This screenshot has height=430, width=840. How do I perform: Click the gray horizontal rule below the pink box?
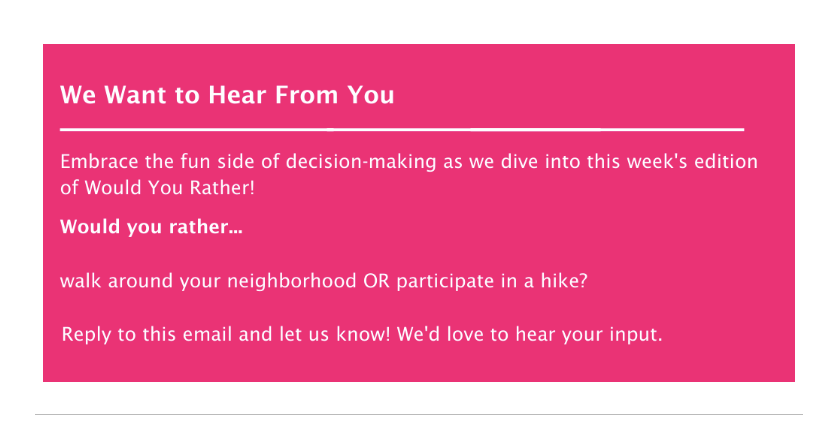[x=419, y=414]
